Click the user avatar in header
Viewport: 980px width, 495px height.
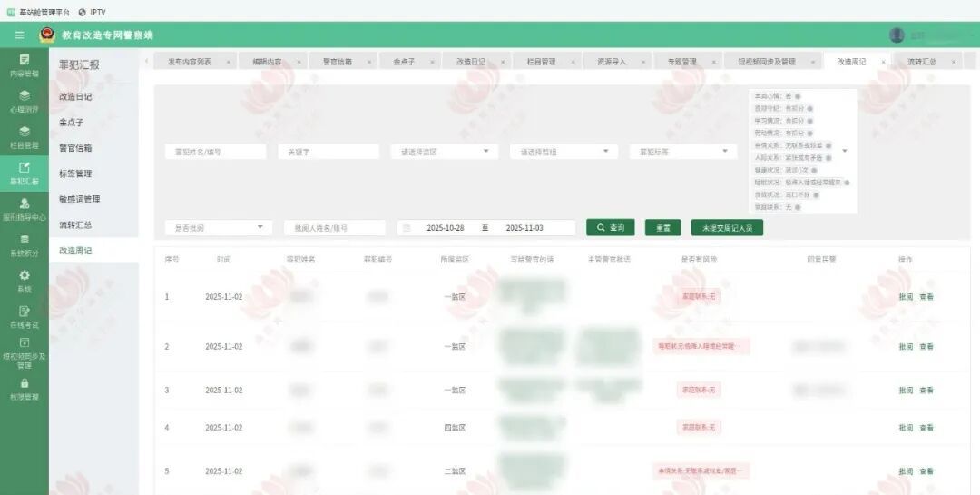[x=897, y=35]
